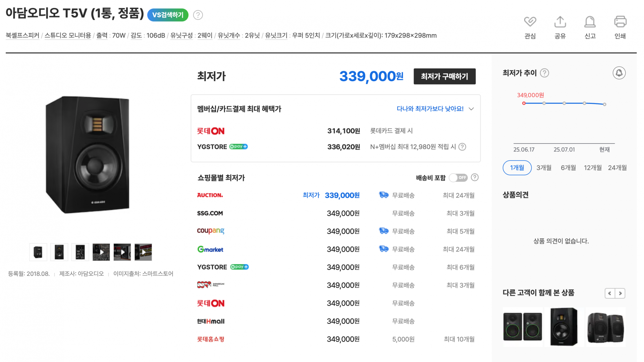This screenshot has height=362, width=644.
Task: Open 스튜디오 모니터용 spec link
Action: point(68,36)
